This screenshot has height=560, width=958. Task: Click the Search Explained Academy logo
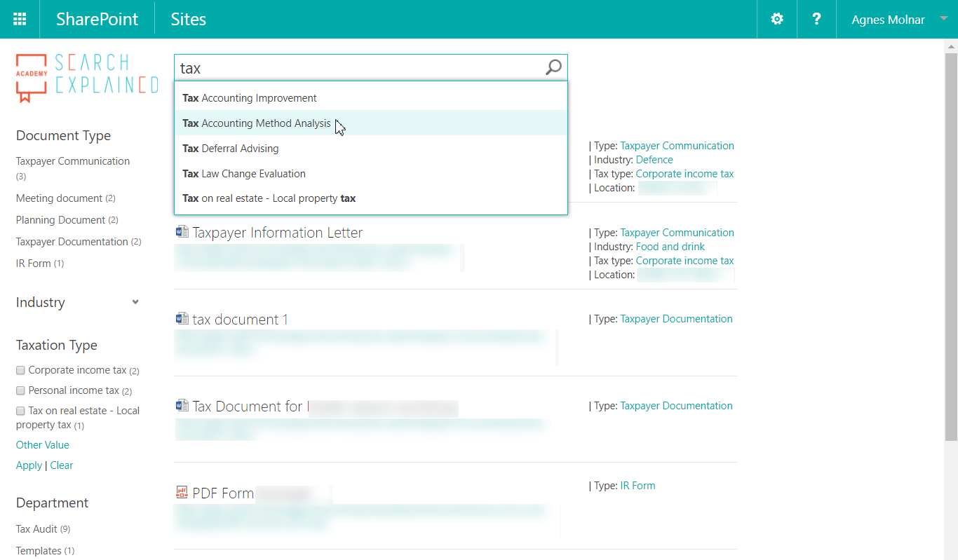click(x=87, y=78)
